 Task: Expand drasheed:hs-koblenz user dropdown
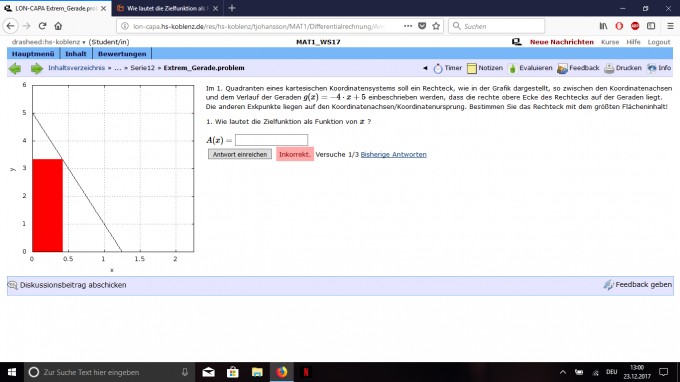[48, 42]
